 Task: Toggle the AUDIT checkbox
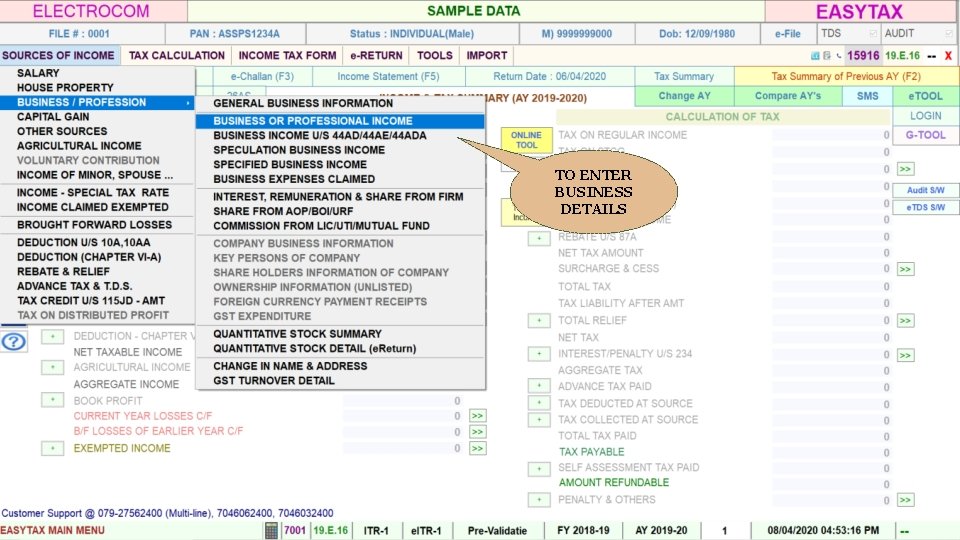(949, 34)
